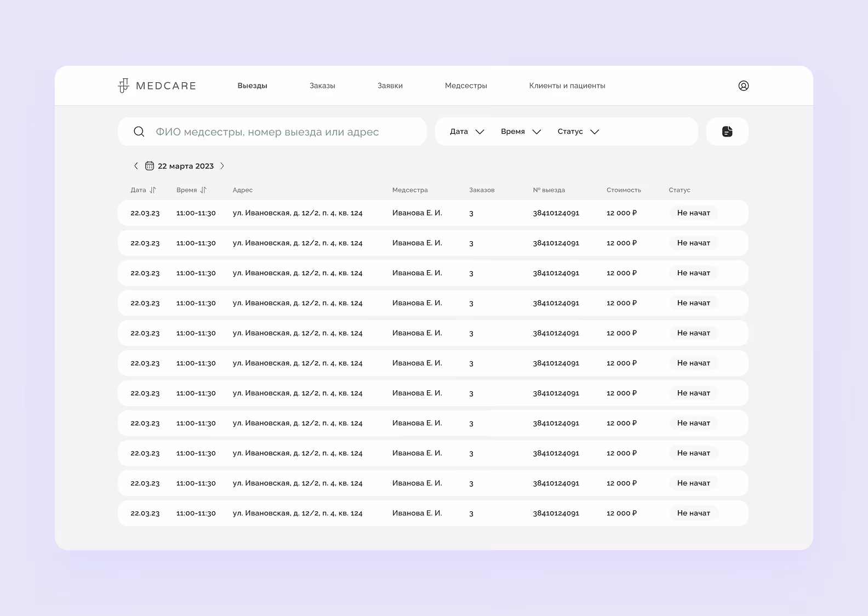Click № выезда column header
The width and height of the screenshot is (868, 616).
(549, 190)
